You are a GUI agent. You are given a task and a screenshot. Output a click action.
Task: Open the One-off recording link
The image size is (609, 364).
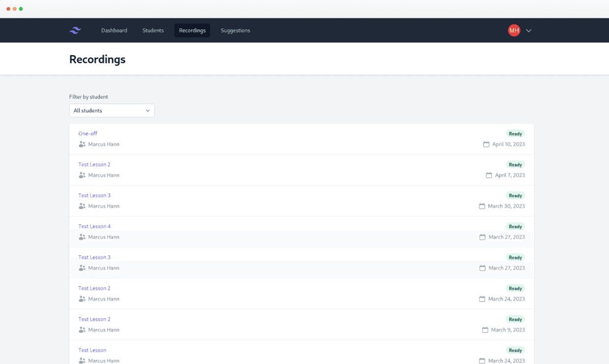coord(88,133)
